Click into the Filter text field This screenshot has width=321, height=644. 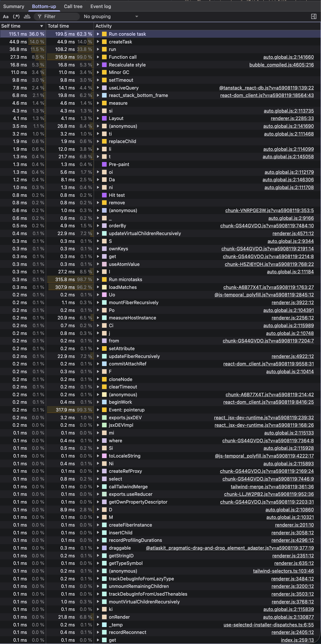(x=59, y=17)
